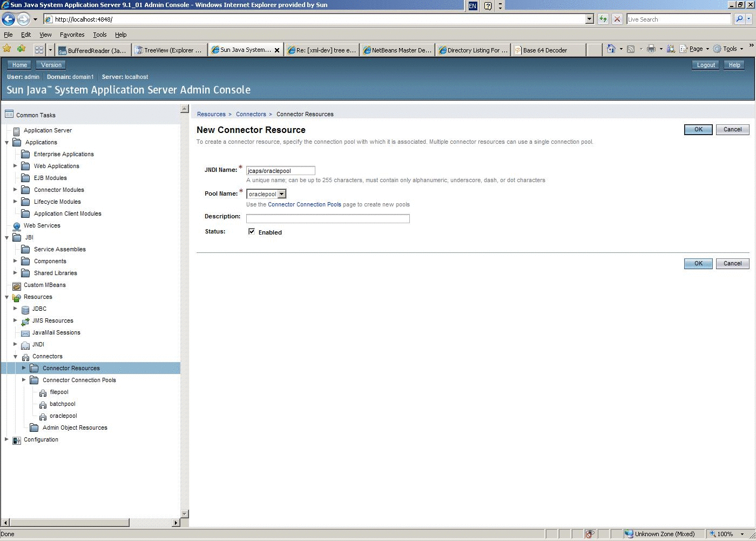This screenshot has height=541, width=756.
Task: Expand the JMS Resources tree node
Action: coord(15,320)
